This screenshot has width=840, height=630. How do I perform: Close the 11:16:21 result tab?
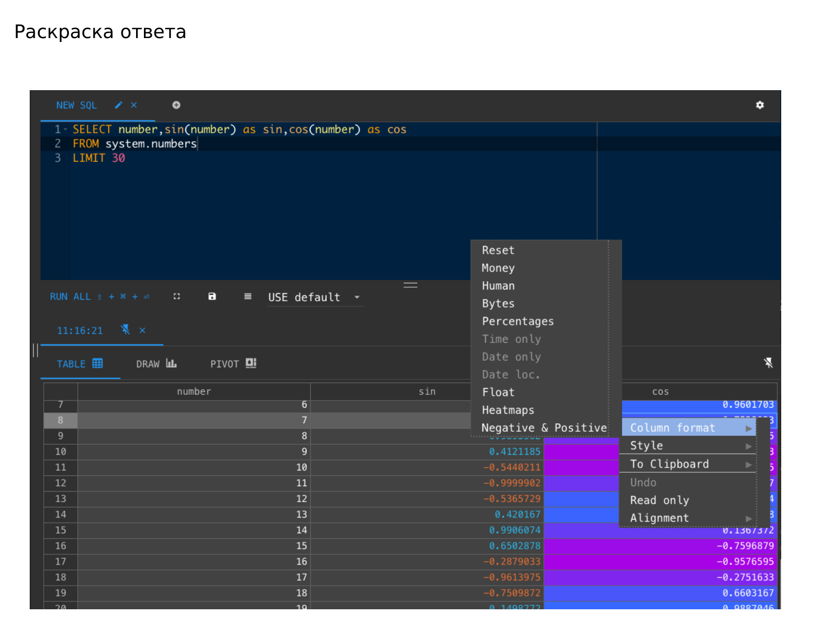click(x=143, y=330)
